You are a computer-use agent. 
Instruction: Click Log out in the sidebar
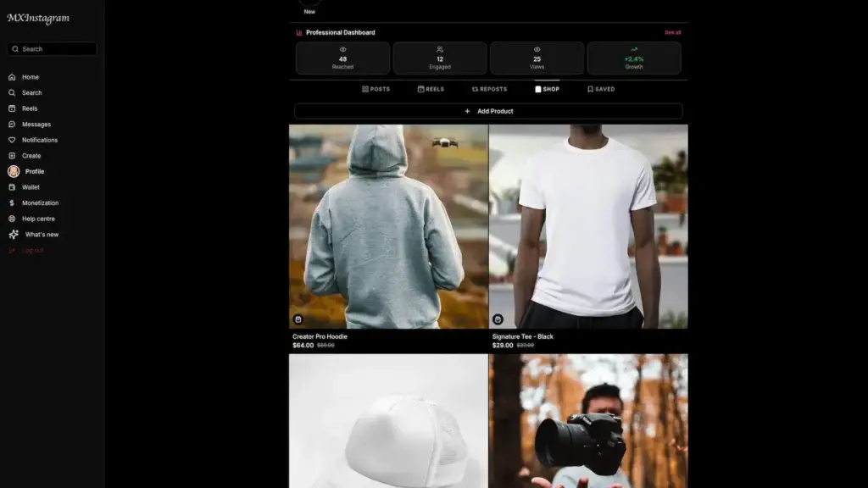[x=32, y=250]
